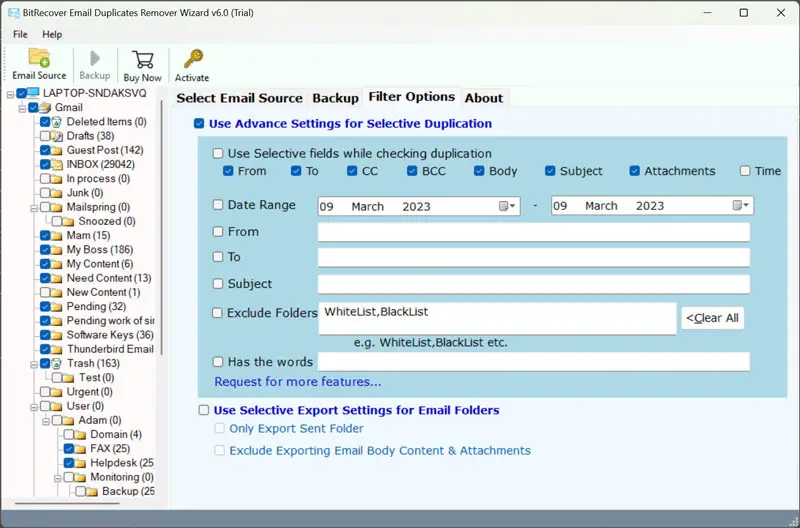Open the end date calendar dropdown

pos(741,206)
